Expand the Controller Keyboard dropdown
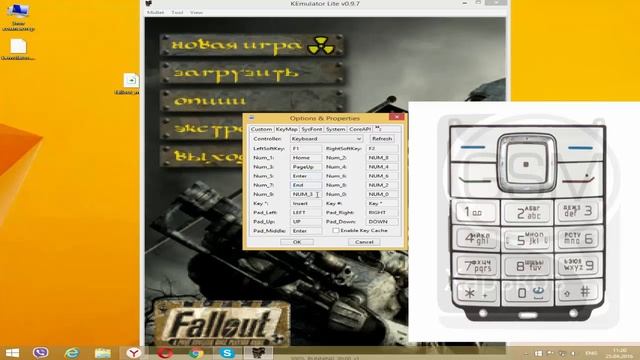 click(x=358, y=139)
